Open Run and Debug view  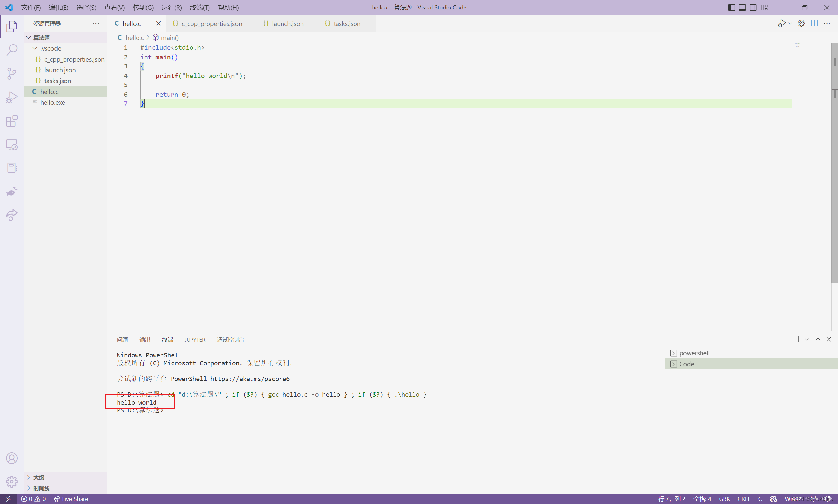[11, 97]
